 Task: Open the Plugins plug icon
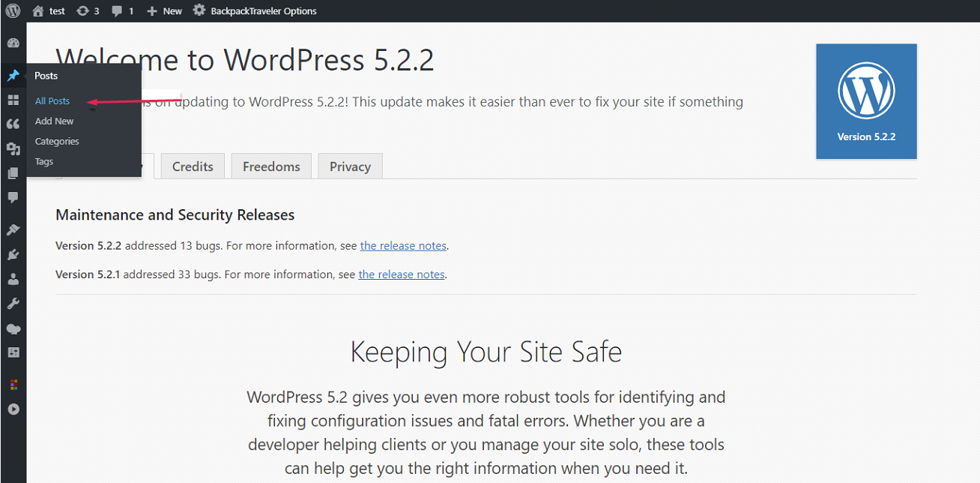pyautogui.click(x=13, y=254)
